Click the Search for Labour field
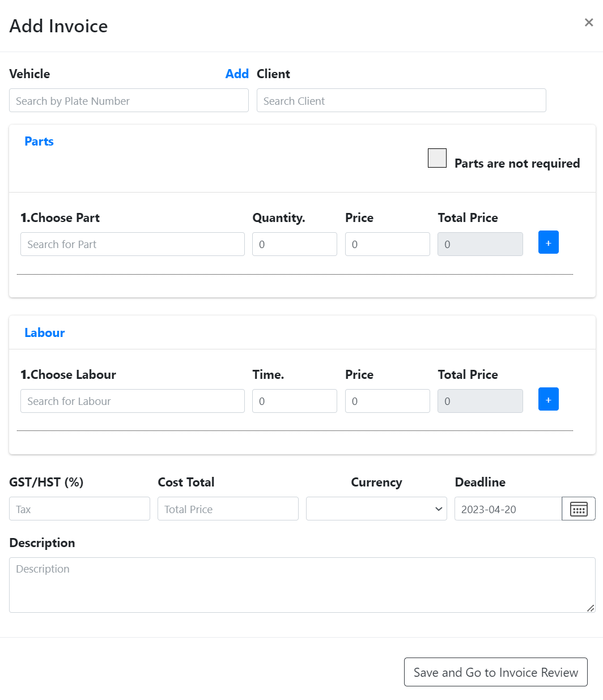Viewport: 603px width, 700px height. coord(132,401)
